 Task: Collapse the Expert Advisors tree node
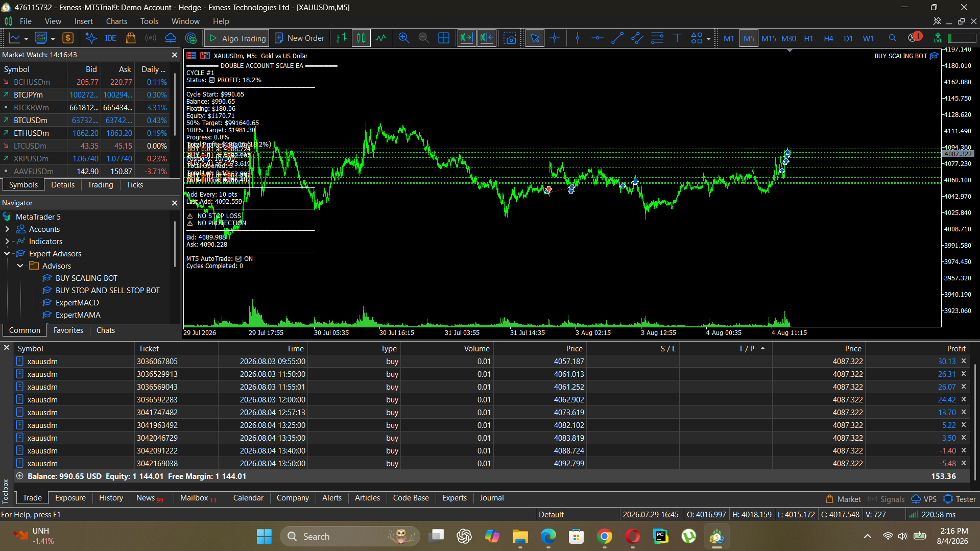point(7,254)
